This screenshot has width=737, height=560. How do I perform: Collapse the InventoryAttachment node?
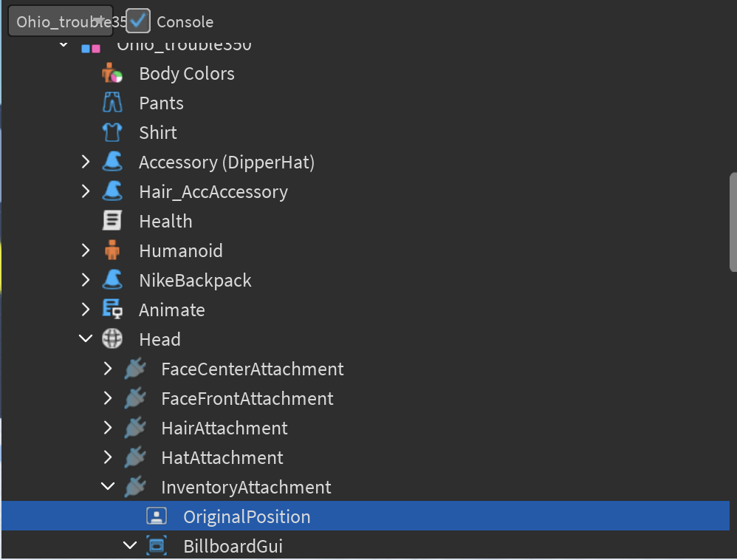point(108,487)
